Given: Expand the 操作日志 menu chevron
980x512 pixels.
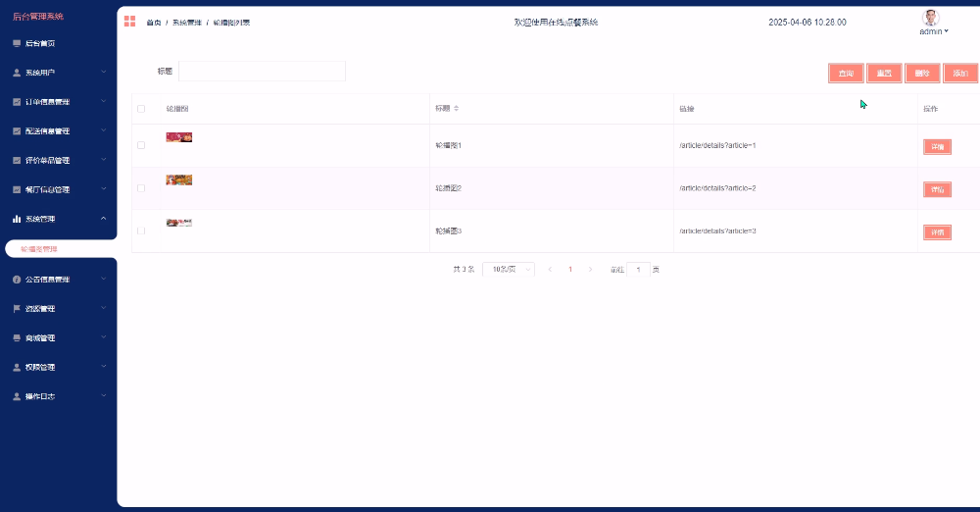Looking at the screenshot, I should click(104, 395).
